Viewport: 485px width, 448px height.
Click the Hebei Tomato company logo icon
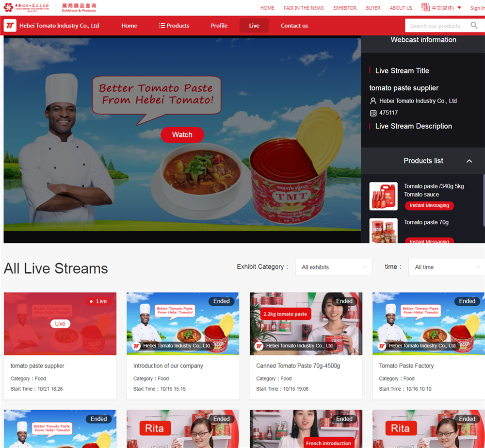click(x=10, y=25)
